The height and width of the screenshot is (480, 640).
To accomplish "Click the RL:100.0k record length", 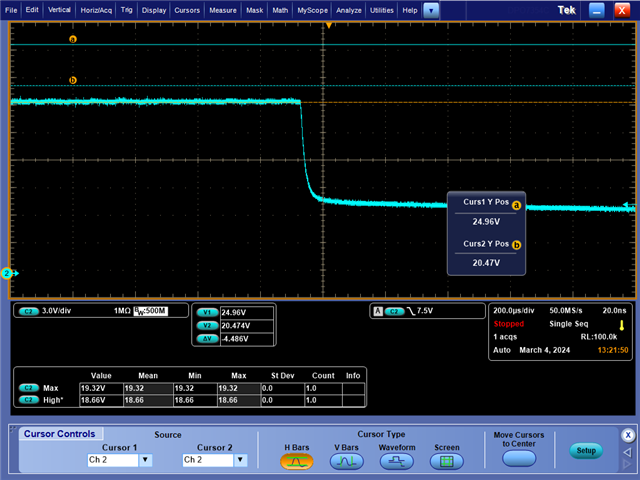I will click(599, 337).
